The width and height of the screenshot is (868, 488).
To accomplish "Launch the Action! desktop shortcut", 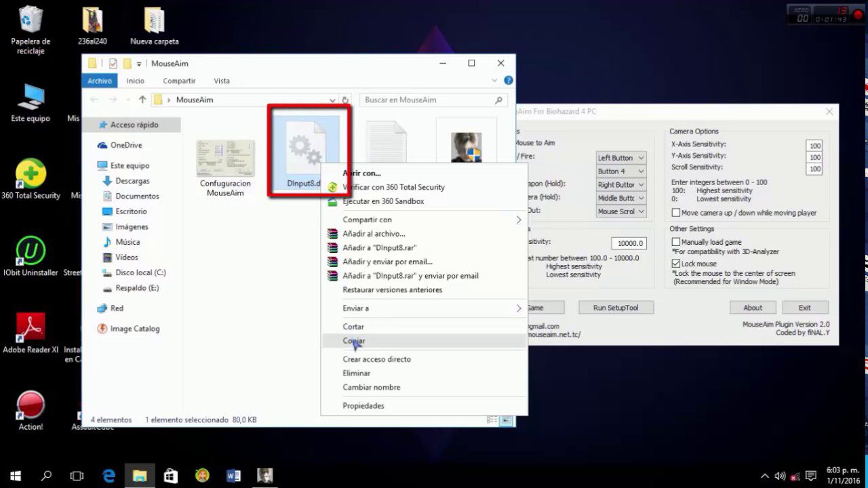I will [31, 411].
